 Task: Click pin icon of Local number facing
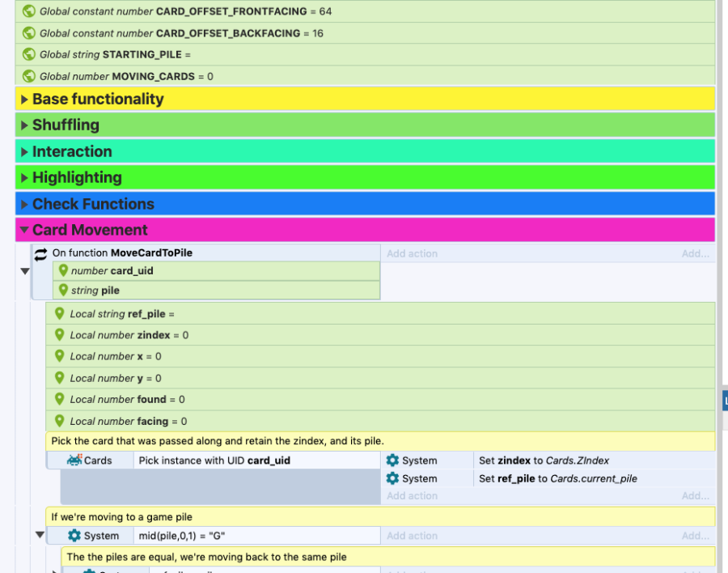click(x=59, y=421)
